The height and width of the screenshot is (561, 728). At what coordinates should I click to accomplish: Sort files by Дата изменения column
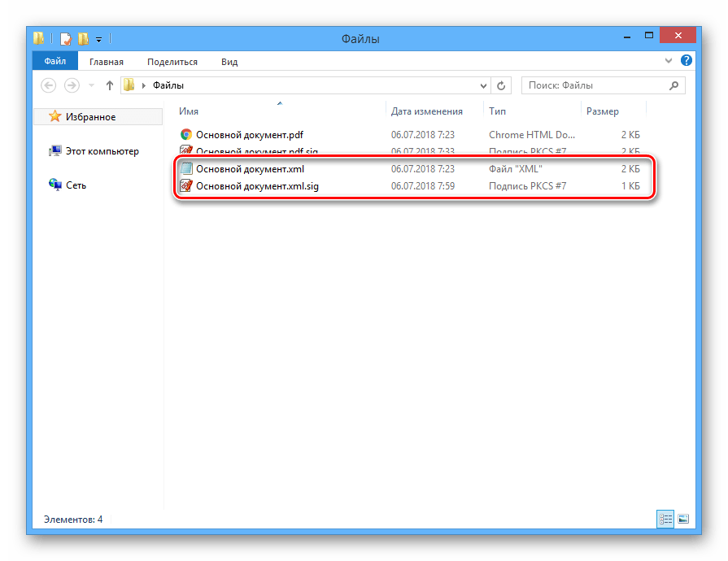(x=426, y=111)
